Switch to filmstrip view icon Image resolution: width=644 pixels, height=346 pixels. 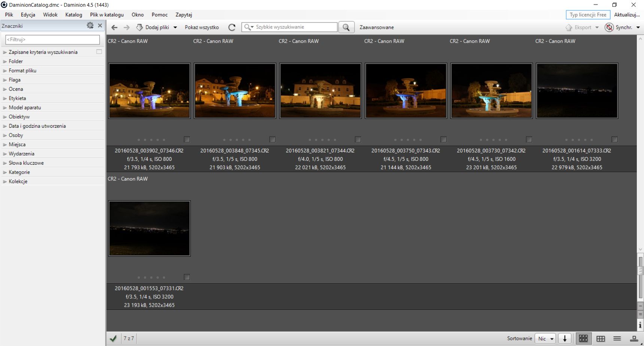pyautogui.click(x=634, y=339)
